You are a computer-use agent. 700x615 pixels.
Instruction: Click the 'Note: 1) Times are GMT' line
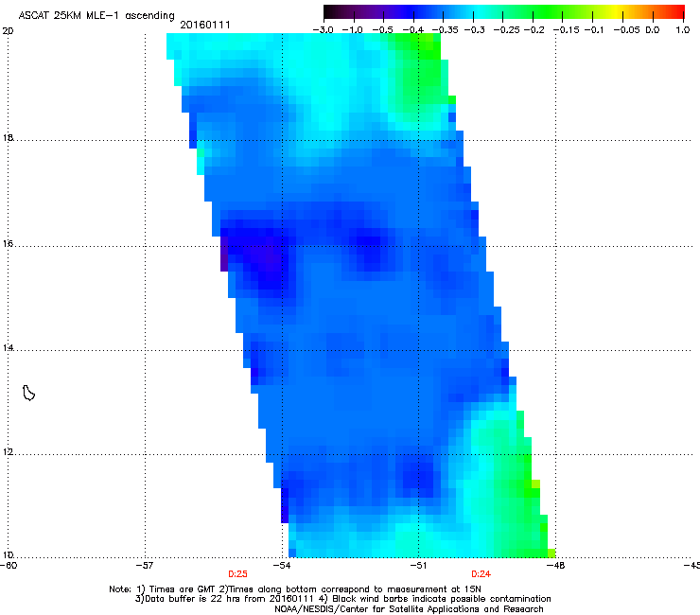click(294, 589)
